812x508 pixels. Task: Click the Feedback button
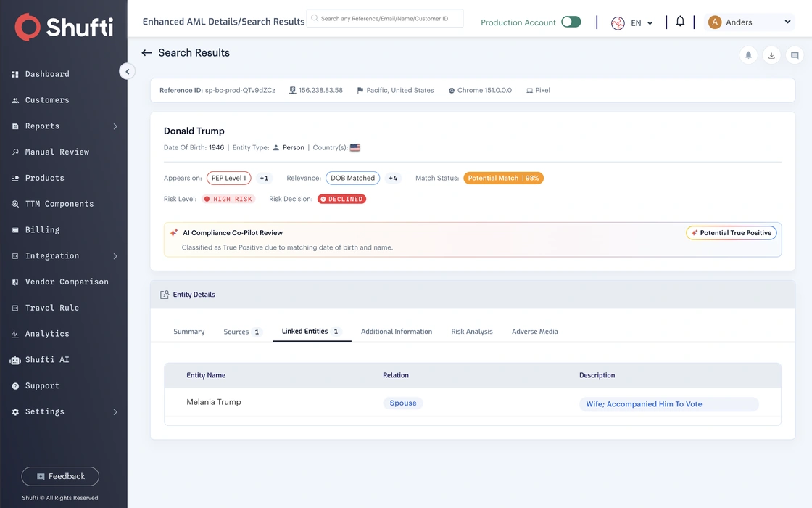tap(60, 476)
